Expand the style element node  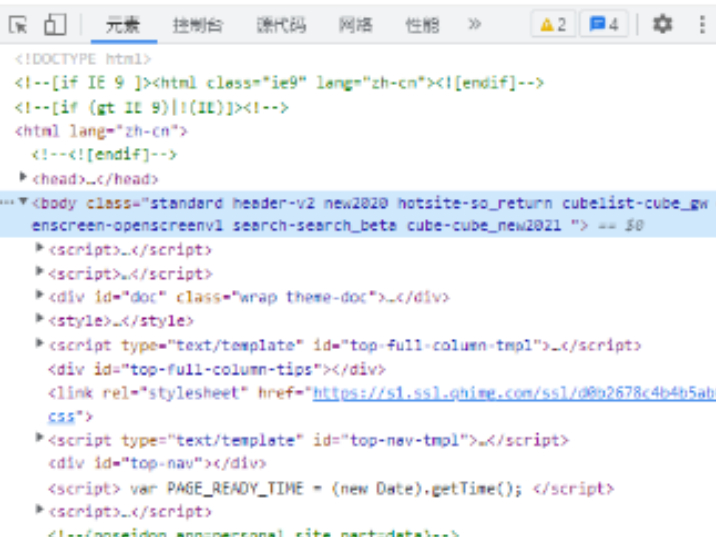(39, 319)
